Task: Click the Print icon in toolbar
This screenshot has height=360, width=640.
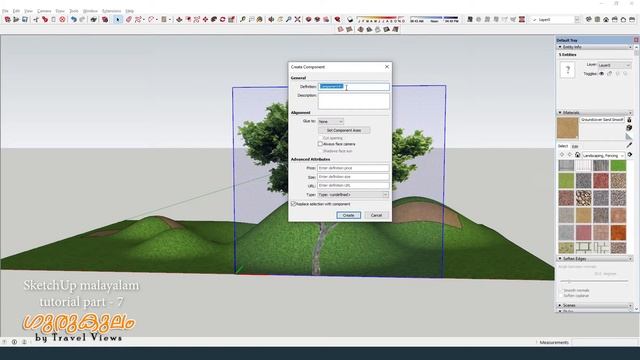Action: coord(93,19)
